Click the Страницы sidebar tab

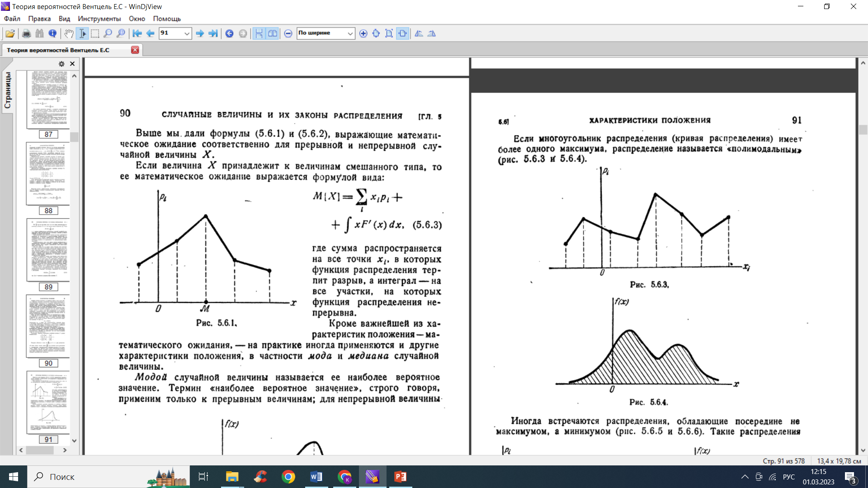pos(7,90)
